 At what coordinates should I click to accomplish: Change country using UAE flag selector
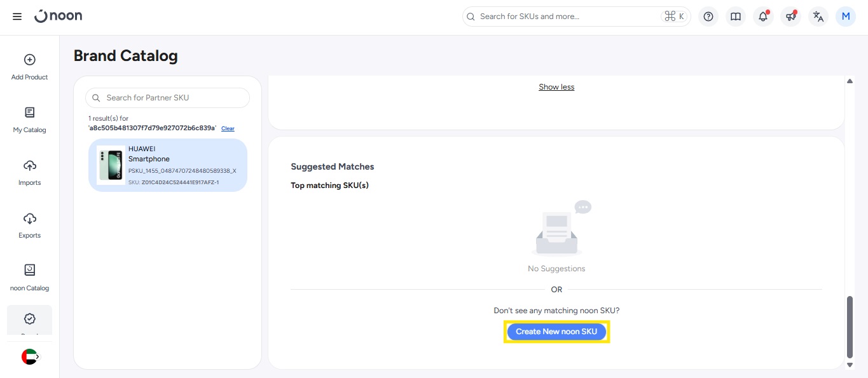tap(30, 357)
